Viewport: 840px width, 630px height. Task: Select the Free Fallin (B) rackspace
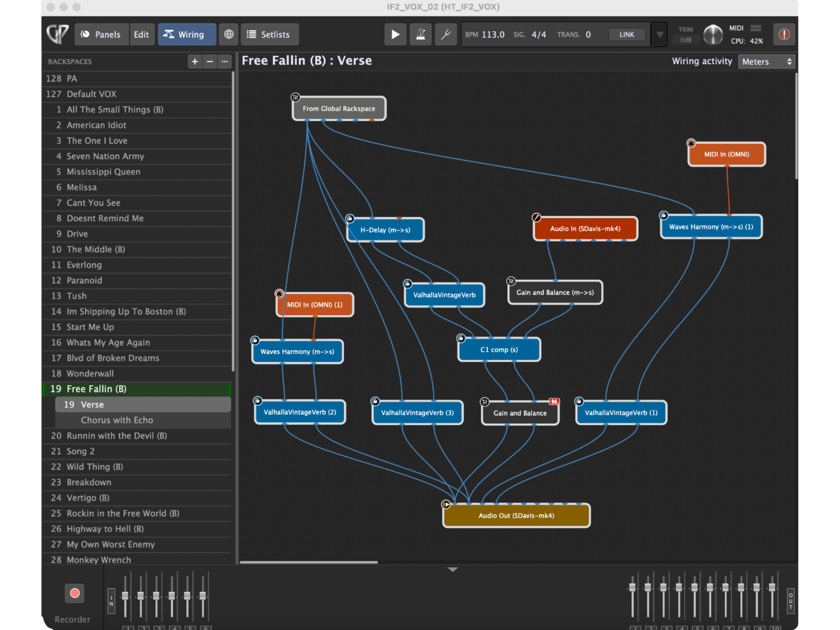137,389
